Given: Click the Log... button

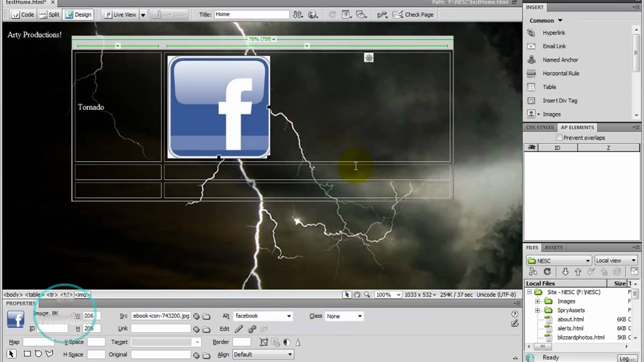Looking at the screenshot, I should (627, 358).
